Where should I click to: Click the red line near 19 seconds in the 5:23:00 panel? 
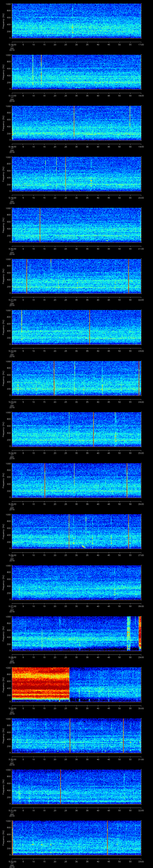54,378
